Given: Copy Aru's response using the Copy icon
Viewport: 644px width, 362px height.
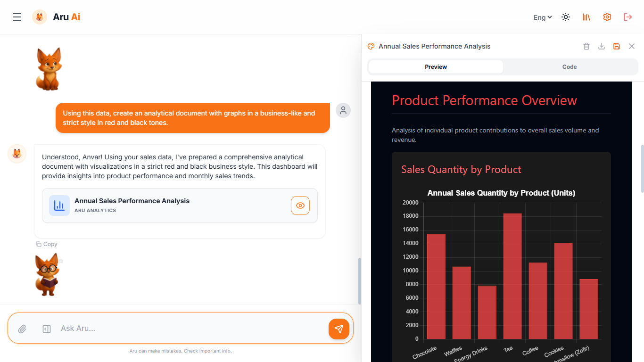Looking at the screenshot, I should coord(46,244).
